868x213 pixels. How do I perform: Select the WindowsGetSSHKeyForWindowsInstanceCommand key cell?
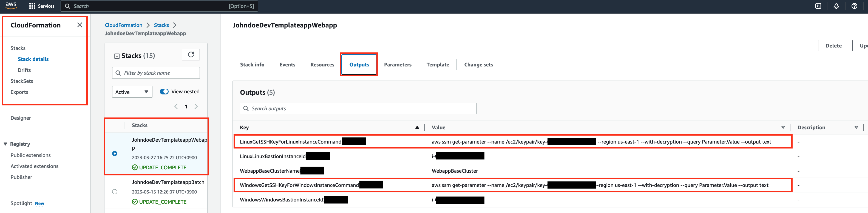click(x=299, y=185)
